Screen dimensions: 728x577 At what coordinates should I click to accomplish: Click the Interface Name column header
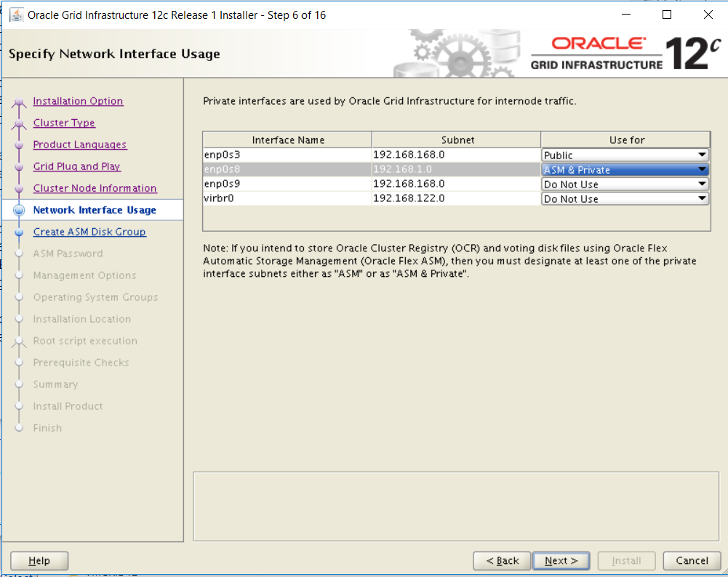(287, 140)
